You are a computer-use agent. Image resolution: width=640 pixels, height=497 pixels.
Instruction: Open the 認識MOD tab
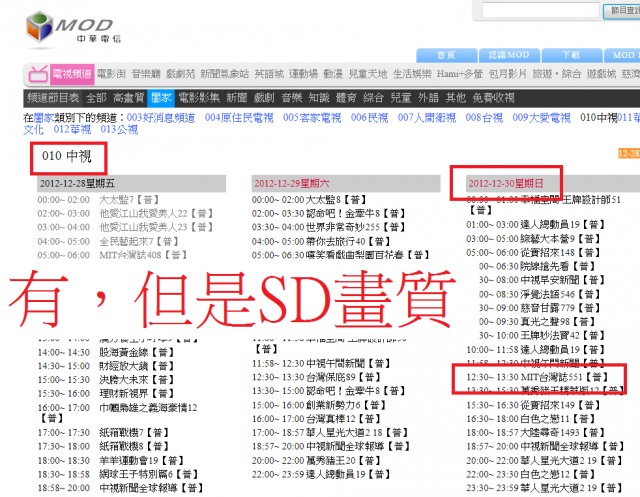click(509, 55)
